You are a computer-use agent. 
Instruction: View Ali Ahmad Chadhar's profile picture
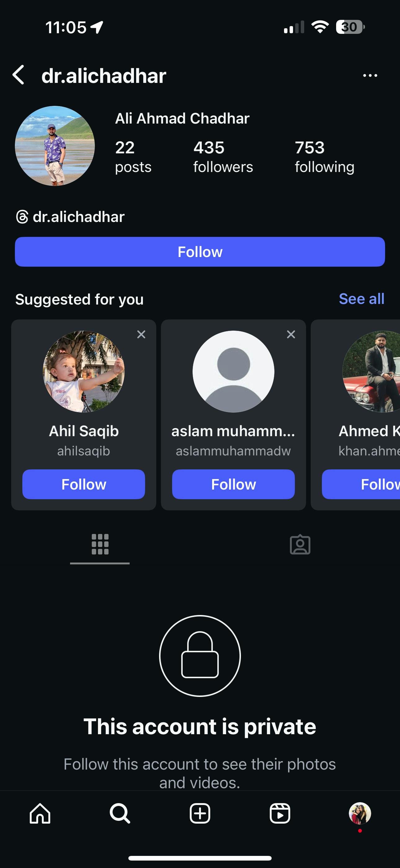tap(55, 146)
